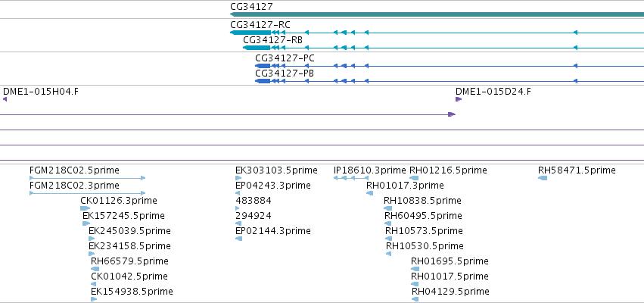The width and height of the screenshot is (644, 303).
Task: Select the EK303103.5prime EST arrow
Action: pos(238,178)
